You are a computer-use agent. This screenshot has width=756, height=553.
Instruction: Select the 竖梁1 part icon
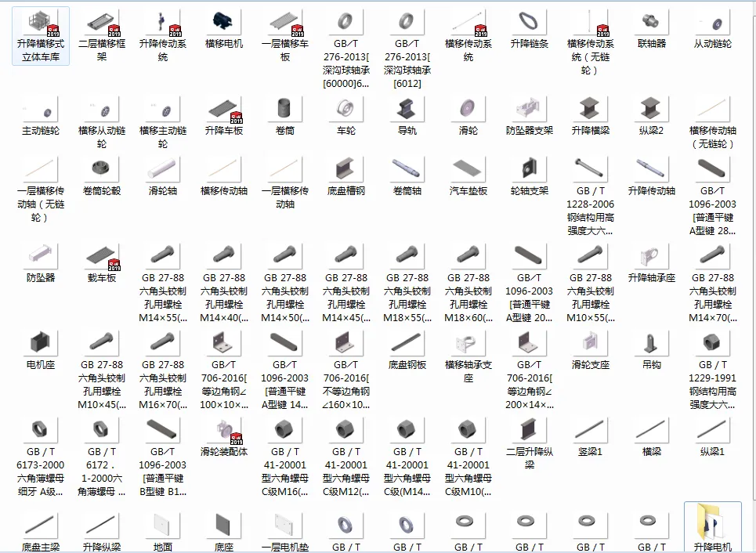click(591, 431)
